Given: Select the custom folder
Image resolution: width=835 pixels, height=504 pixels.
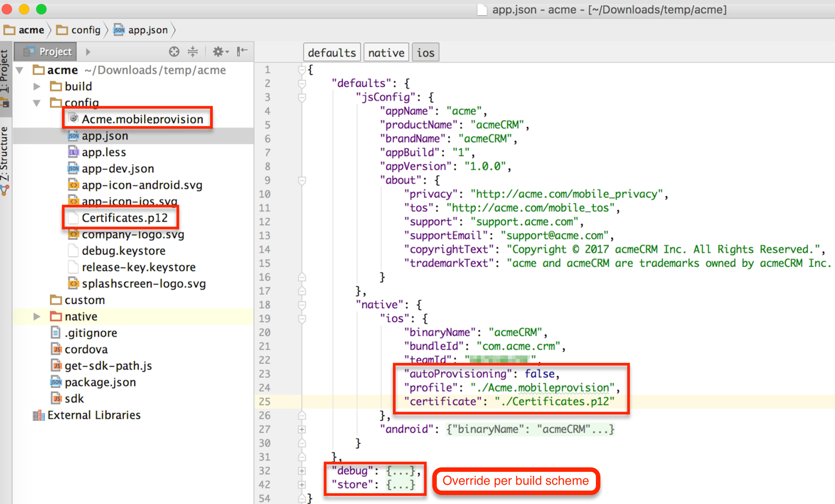Looking at the screenshot, I should pos(84,300).
